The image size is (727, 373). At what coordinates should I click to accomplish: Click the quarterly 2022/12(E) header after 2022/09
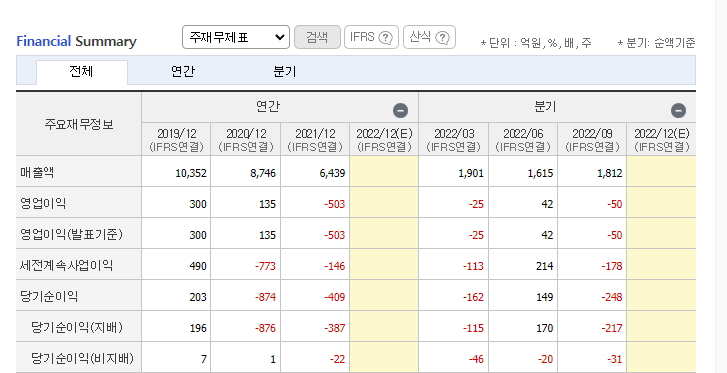pos(662,140)
